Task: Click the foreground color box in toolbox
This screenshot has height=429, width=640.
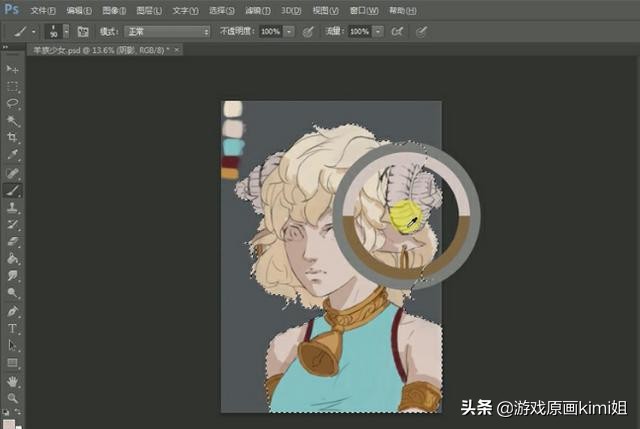Action: 9,424
